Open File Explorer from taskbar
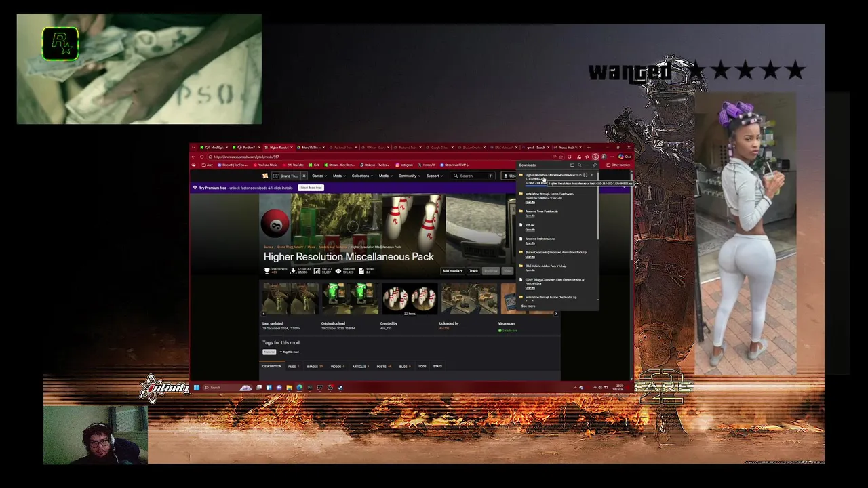The image size is (868, 488). click(290, 388)
